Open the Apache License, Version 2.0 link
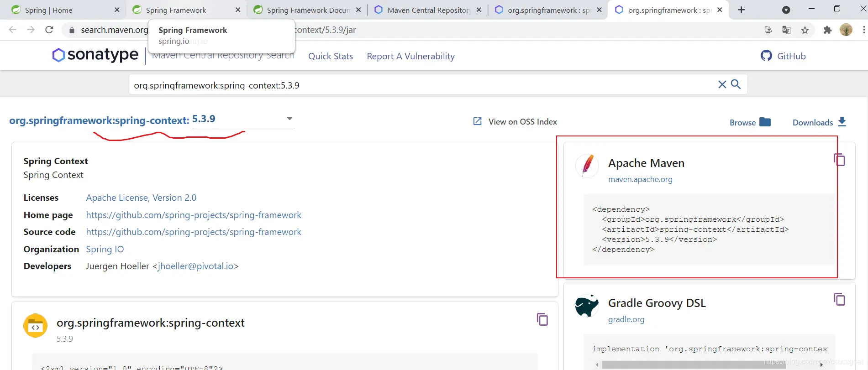This screenshot has height=370, width=868. pos(141,198)
